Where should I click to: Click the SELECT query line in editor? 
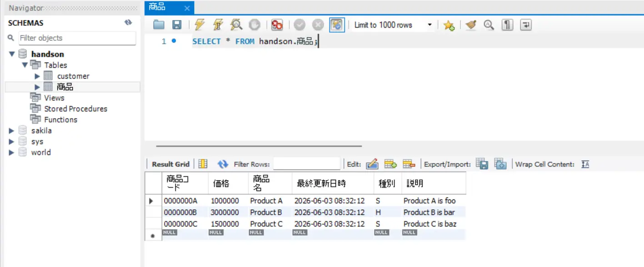(255, 41)
